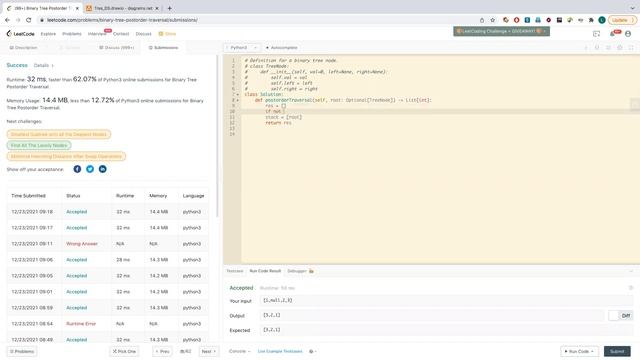
Task: Switch to the Discuss (999+) tab
Action: pos(117,48)
